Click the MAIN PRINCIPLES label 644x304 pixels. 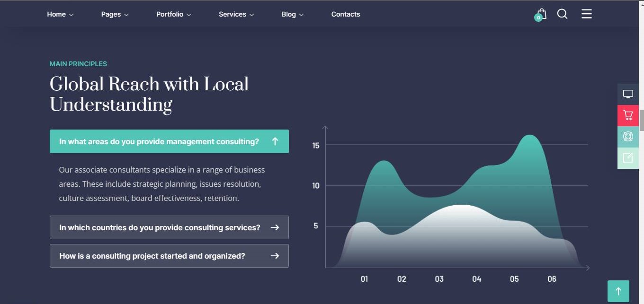78,64
